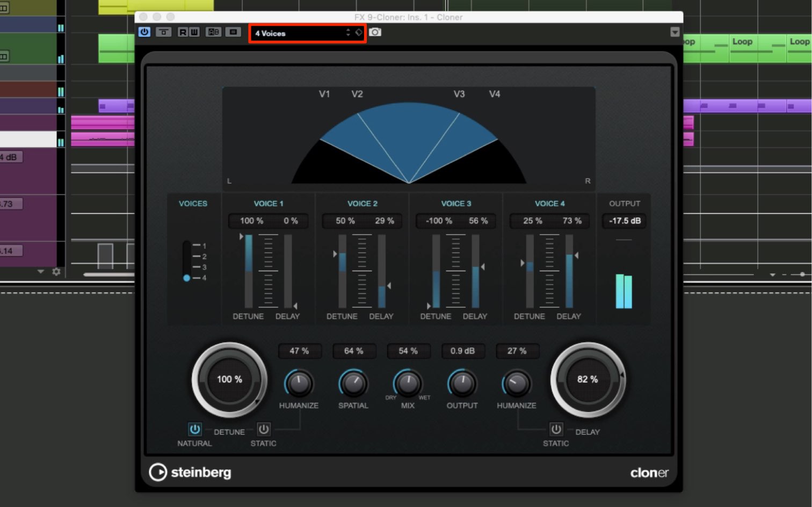Image resolution: width=812 pixels, height=507 pixels.
Task: Click the Output value 0.9 dB
Action: (x=462, y=351)
